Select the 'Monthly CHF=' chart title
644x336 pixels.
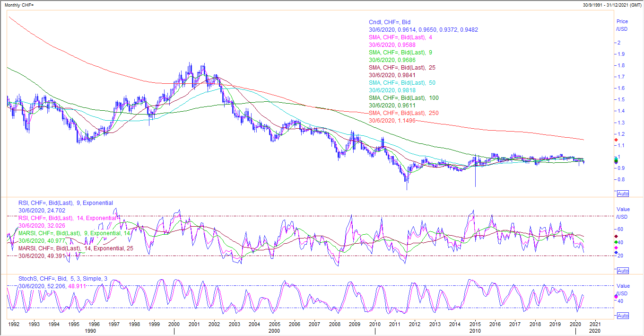[x=19, y=4]
